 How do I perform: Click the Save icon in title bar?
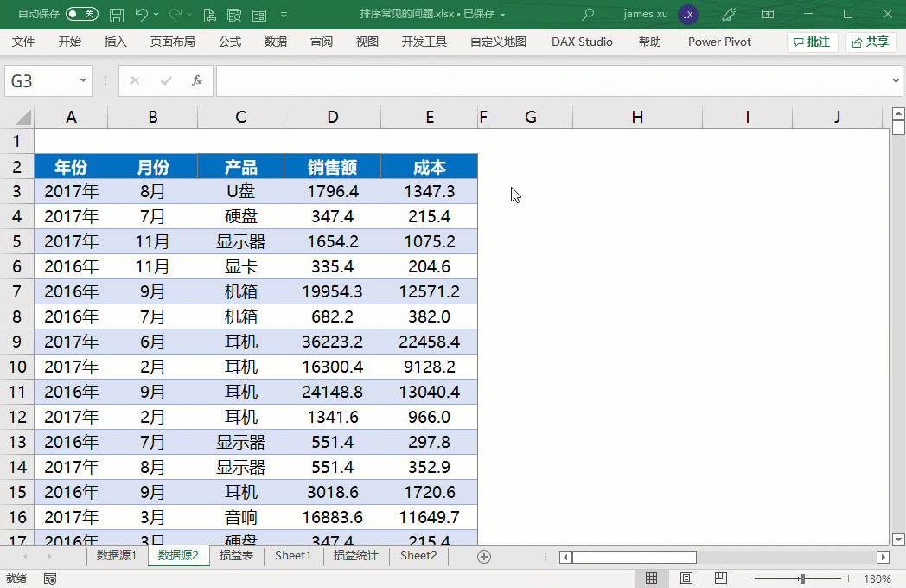pyautogui.click(x=117, y=15)
